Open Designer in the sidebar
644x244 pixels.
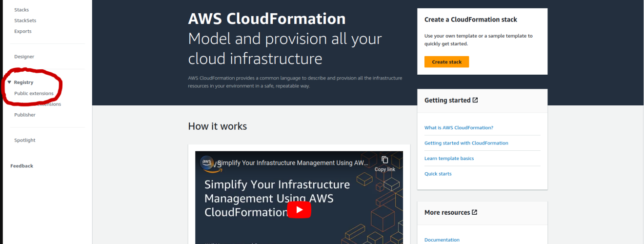[x=24, y=57]
